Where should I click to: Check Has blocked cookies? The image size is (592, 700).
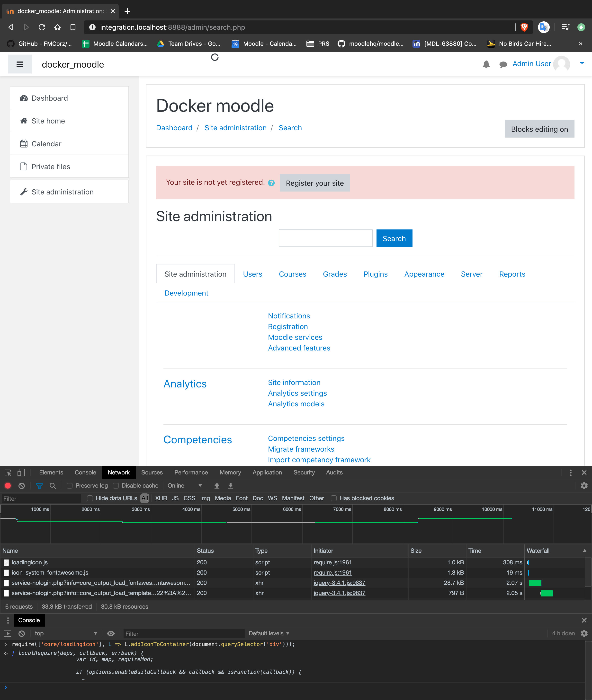pyautogui.click(x=334, y=499)
